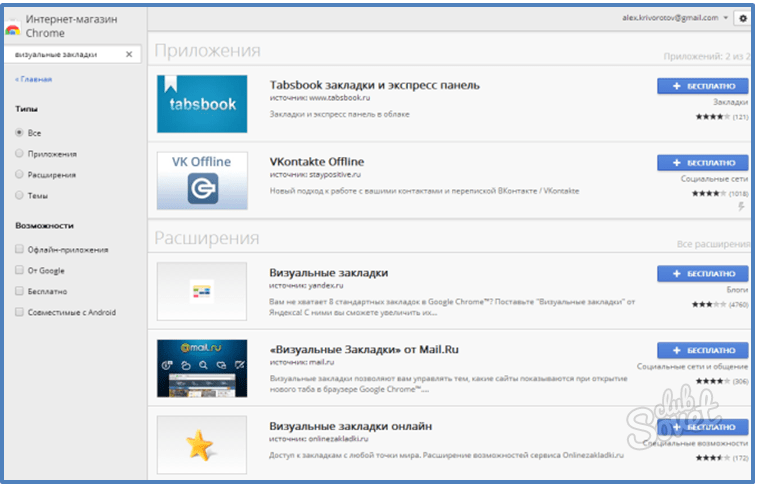Clear the search field with X

point(129,55)
